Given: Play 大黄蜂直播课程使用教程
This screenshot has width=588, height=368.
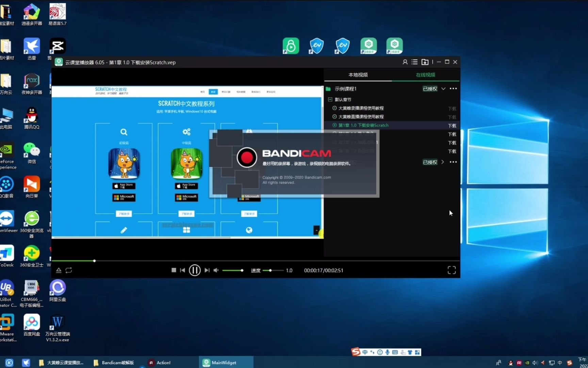Looking at the screenshot, I should (361, 117).
